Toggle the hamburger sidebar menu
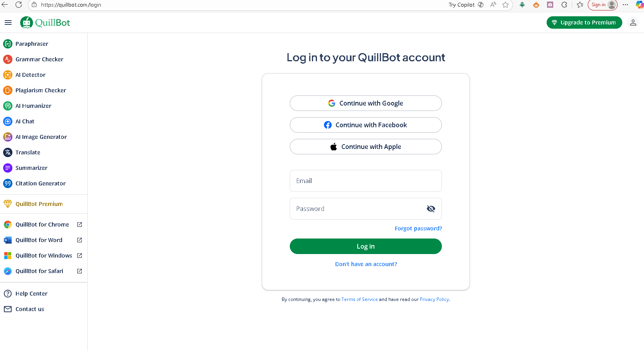The width and height of the screenshot is (644, 351). [8, 22]
